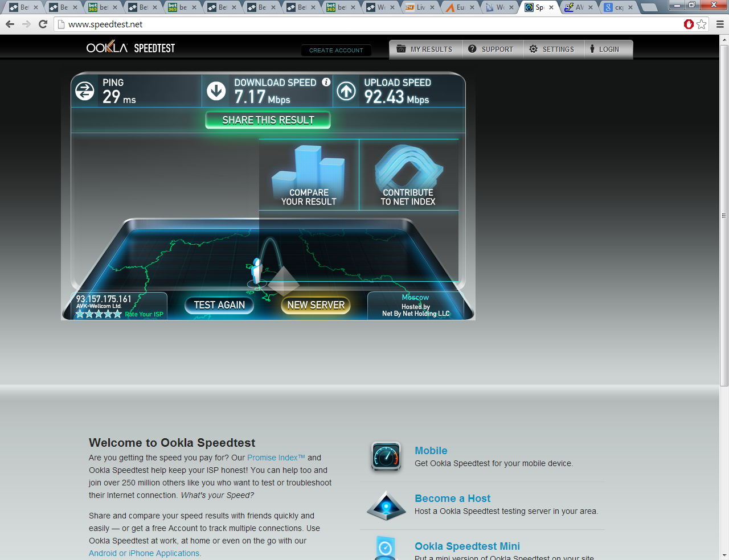Click the scrollbar up arrow
The height and width of the screenshot is (560, 729).
click(x=724, y=40)
